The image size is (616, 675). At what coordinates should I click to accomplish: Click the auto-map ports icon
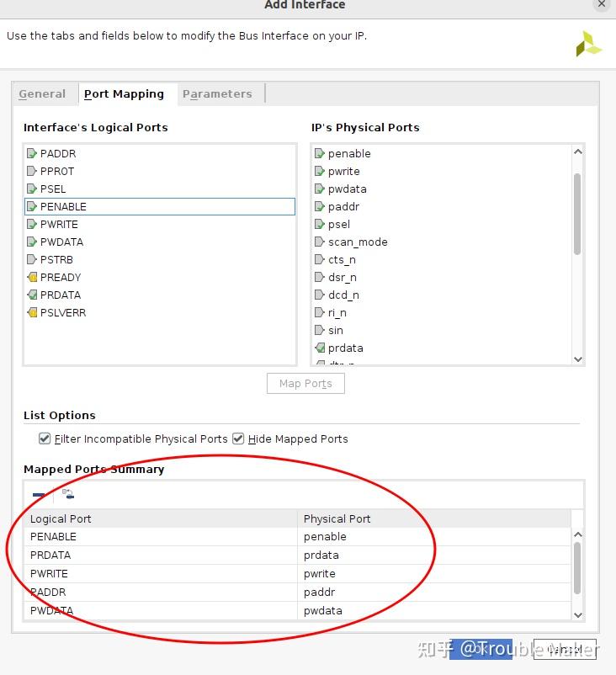pos(68,494)
